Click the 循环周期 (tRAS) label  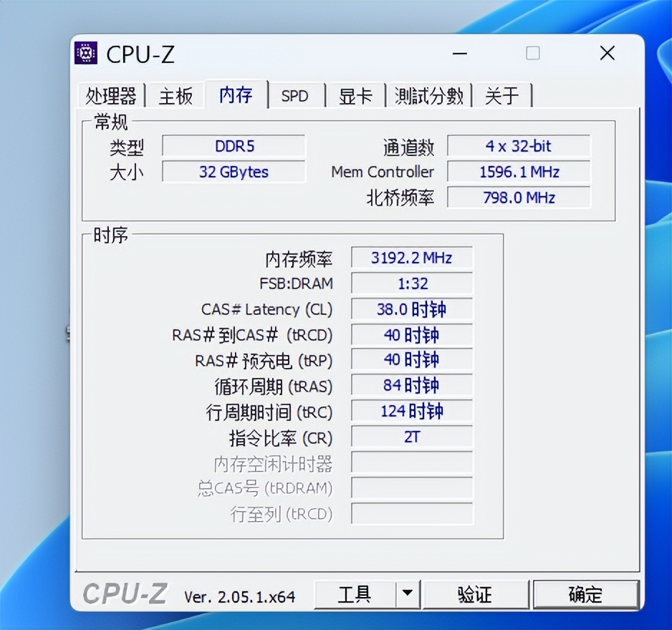(x=274, y=387)
